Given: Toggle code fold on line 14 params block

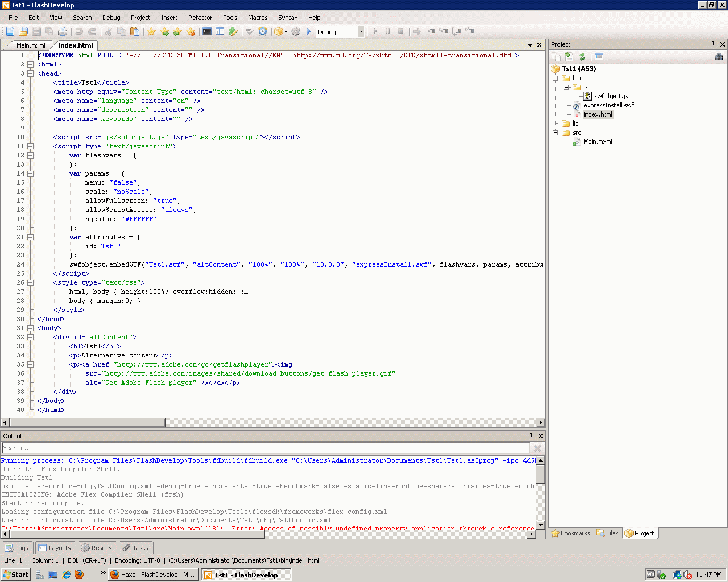Looking at the screenshot, I should pyautogui.click(x=31, y=173).
